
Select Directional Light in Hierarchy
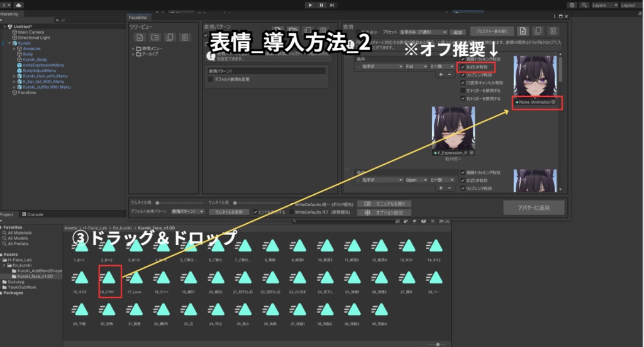pos(34,37)
